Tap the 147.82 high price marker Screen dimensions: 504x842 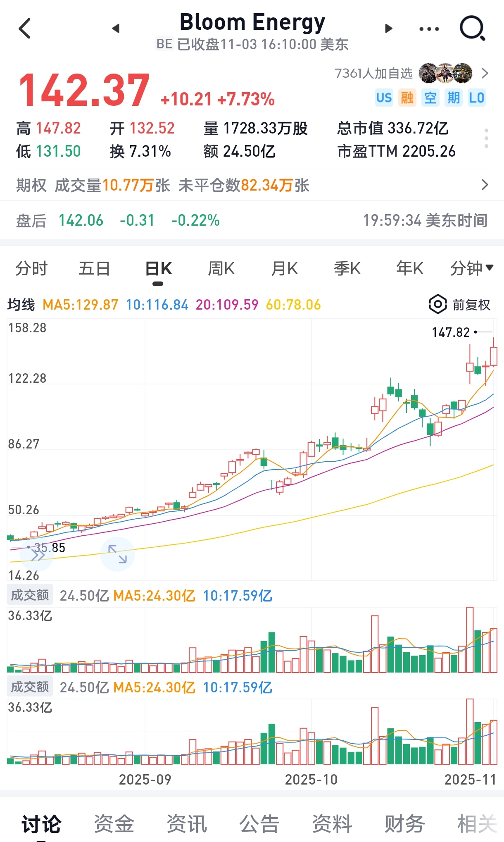pyautogui.click(x=451, y=332)
